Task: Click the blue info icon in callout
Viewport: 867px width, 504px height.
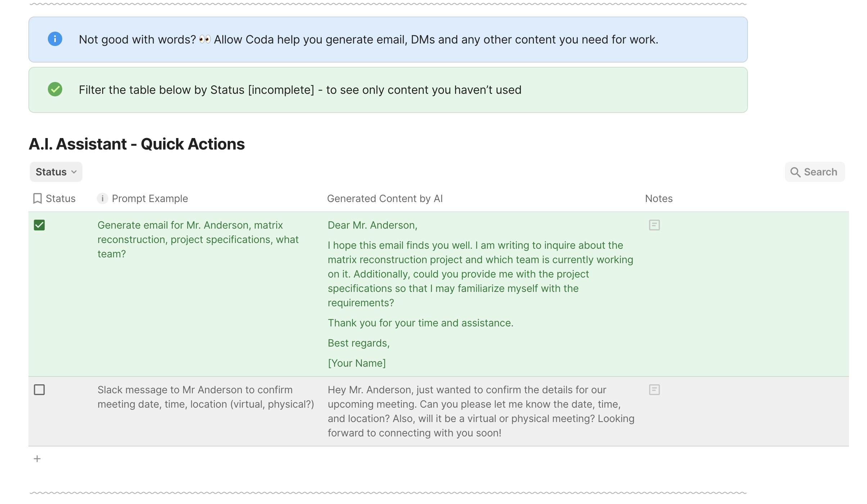Action: coord(55,39)
